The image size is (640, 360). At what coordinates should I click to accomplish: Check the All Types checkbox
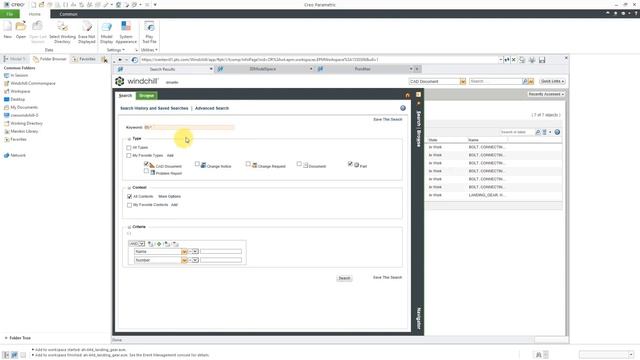129,147
